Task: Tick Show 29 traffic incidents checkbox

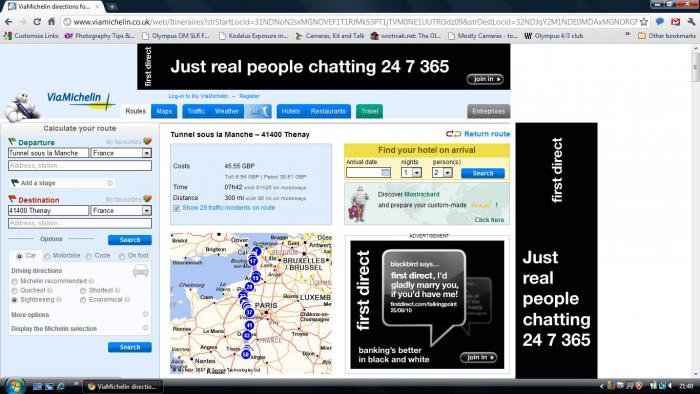Action: (x=176, y=208)
